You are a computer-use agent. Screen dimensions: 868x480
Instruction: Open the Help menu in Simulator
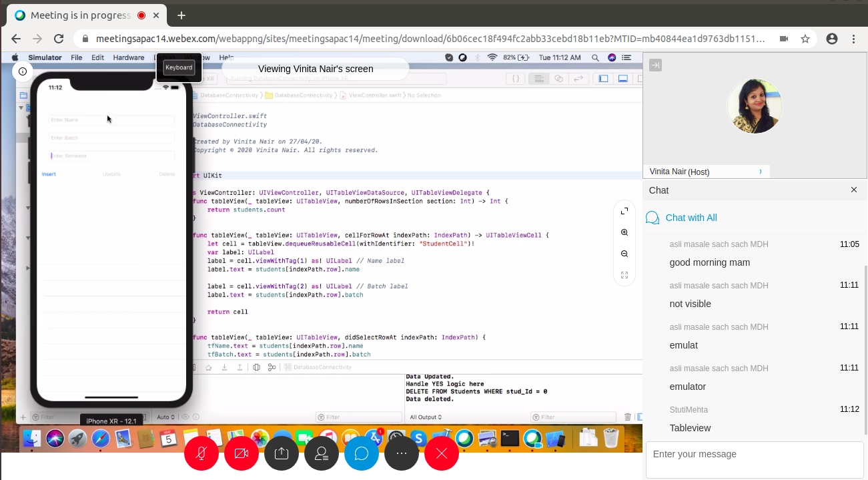click(x=226, y=57)
